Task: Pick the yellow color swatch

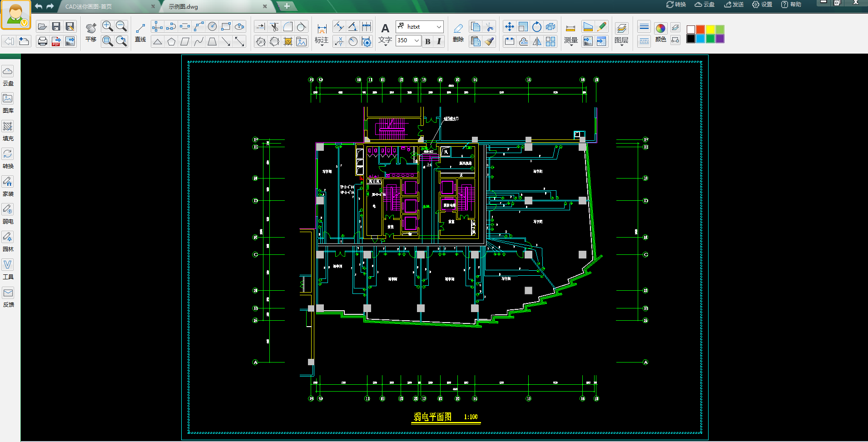Action: pyautogui.click(x=710, y=30)
